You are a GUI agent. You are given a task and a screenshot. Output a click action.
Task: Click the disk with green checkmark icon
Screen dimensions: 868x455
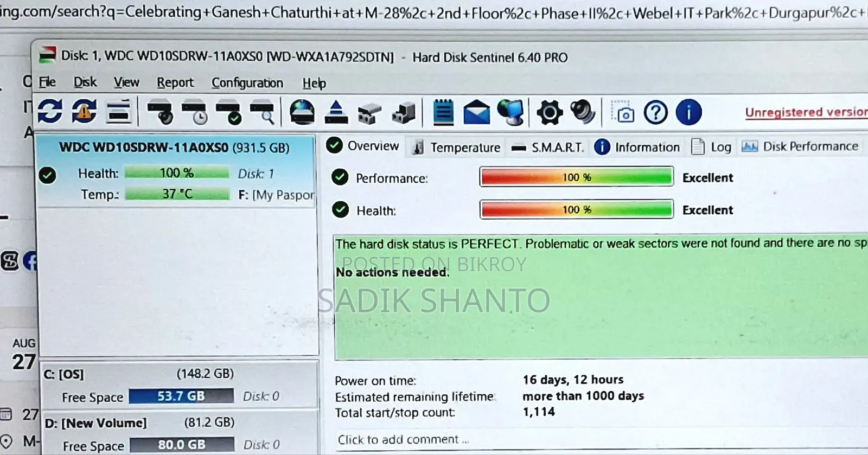[228, 112]
